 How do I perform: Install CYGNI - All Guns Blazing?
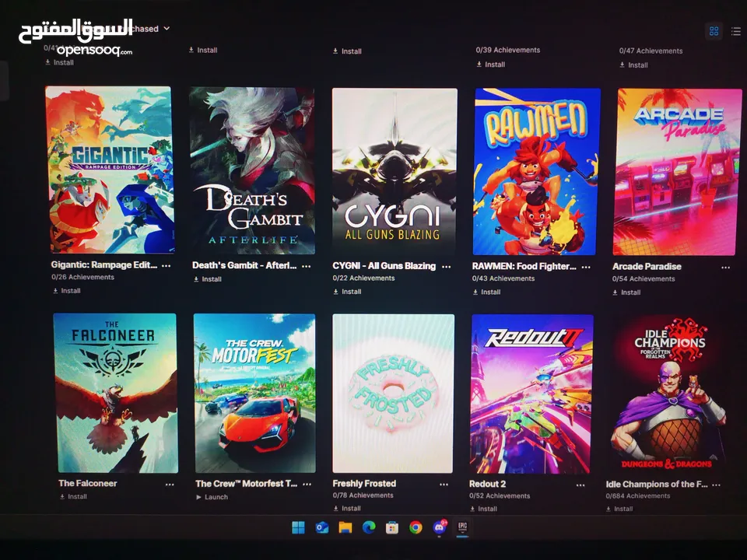pos(347,292)
